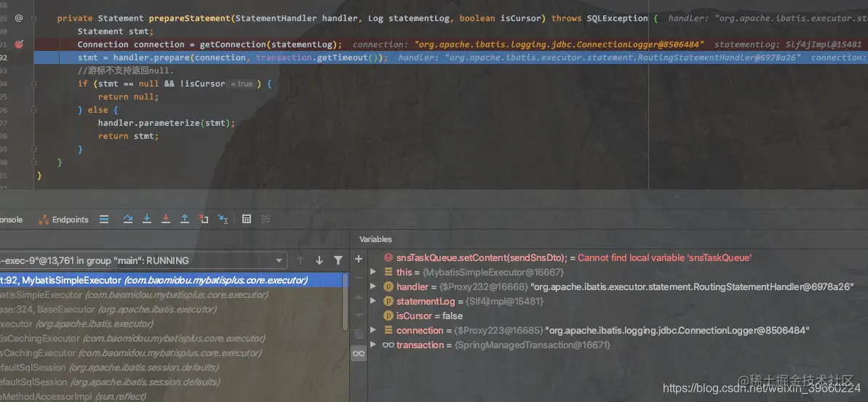Click the RoutingStatementHandler@6978a26 value in Variables
This screenshot has height=402, width=868.
[x=692, y=286]
